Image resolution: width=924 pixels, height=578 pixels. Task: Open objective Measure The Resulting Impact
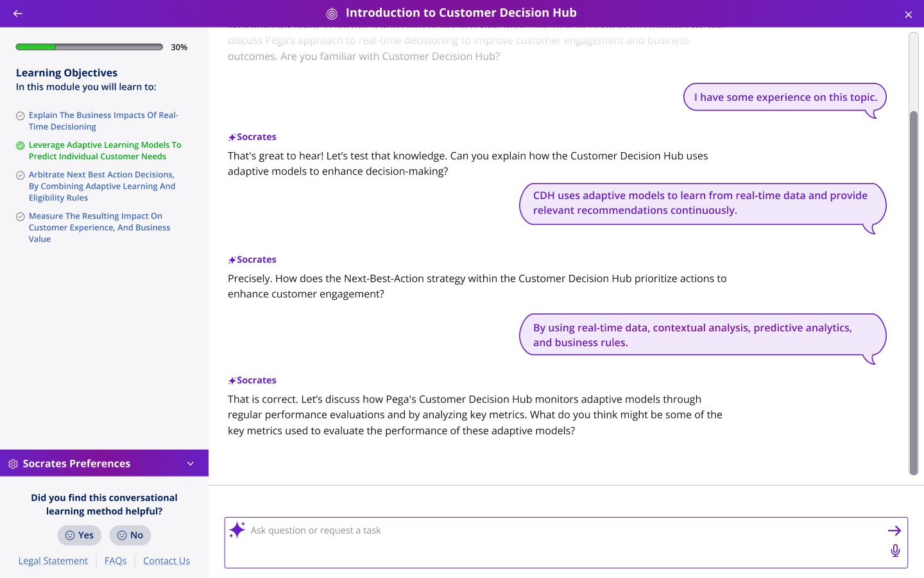tap(99, 227)
